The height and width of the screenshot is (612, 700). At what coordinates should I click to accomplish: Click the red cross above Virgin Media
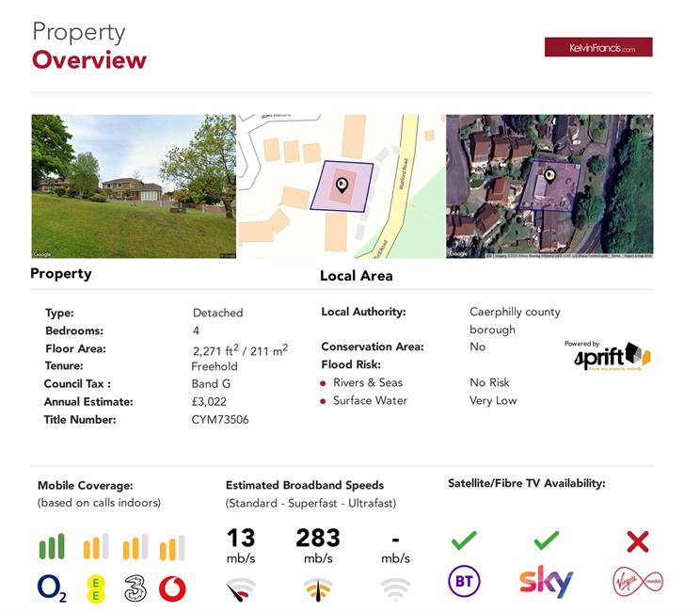(637, 541)
